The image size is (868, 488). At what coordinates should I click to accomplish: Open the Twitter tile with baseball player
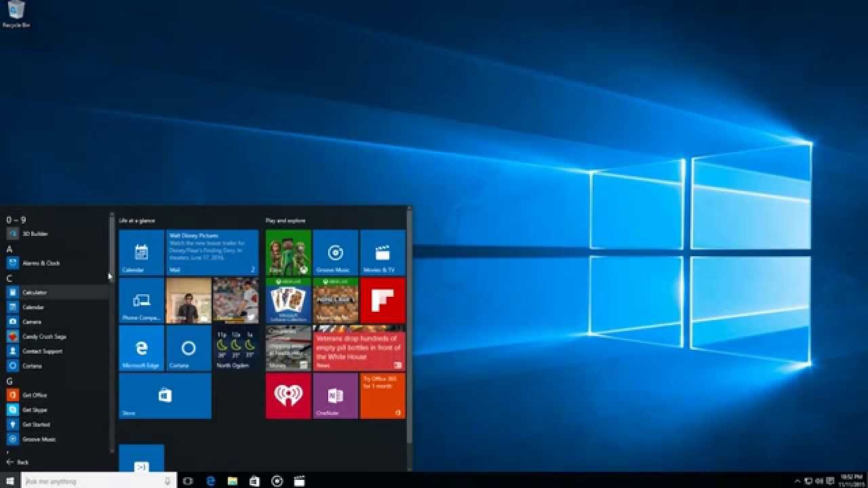coord(235,300)
